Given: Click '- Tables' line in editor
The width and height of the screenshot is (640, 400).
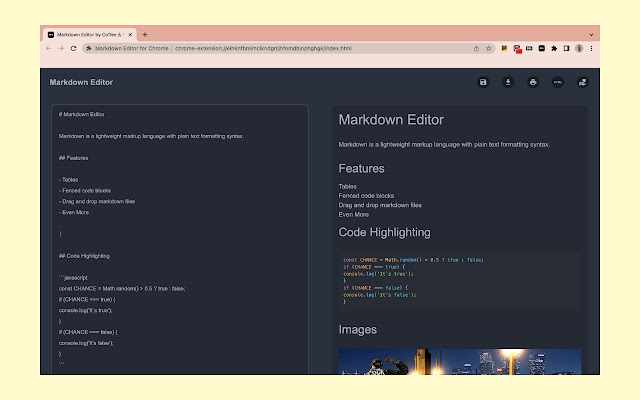Looking at the screenshot, I should coord(68,180).
